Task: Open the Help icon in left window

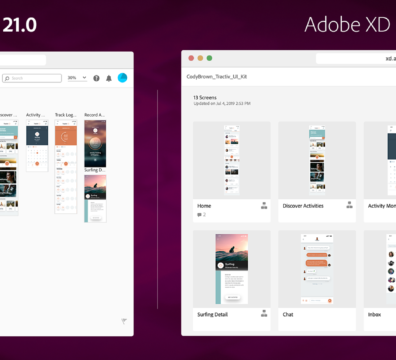Action: coord(96,78)
